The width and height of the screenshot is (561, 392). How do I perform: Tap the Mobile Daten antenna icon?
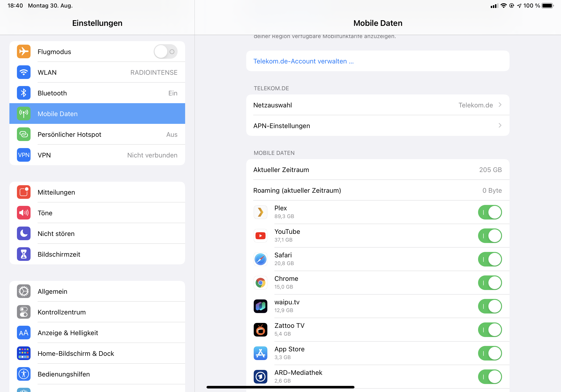24,114
